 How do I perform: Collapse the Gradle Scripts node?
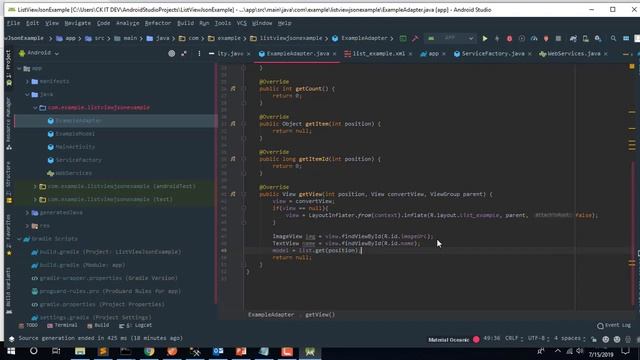(19, 239)
